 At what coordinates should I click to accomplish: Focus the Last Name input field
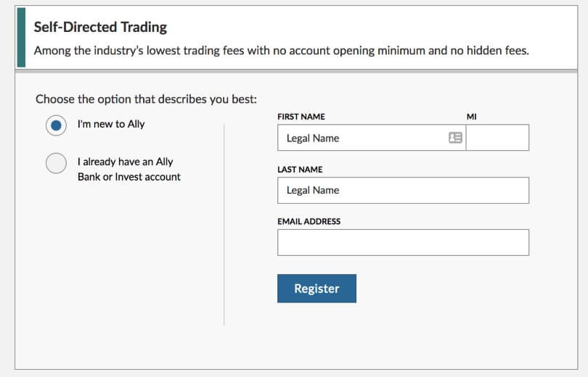(x=403, y=190)
